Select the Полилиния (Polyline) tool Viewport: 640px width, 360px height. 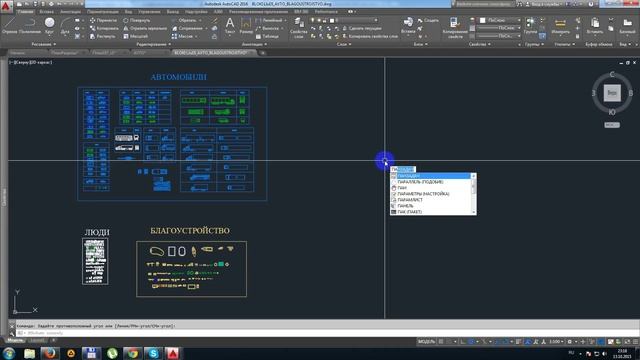(30, 26)
